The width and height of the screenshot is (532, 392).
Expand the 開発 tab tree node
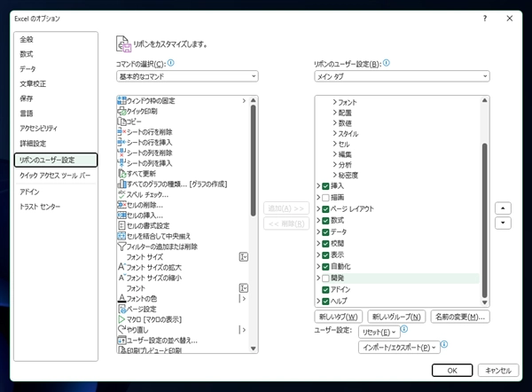click(318, 278)
